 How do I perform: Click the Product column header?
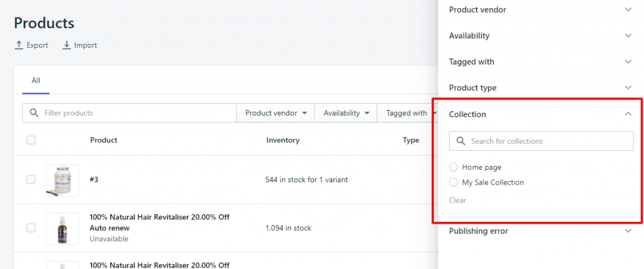coord(104,140)
